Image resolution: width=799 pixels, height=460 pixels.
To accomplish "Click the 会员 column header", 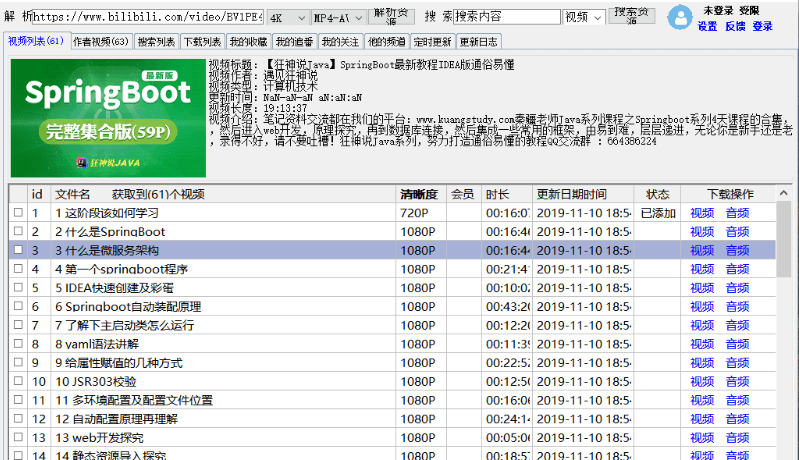I will click(464, 194).
